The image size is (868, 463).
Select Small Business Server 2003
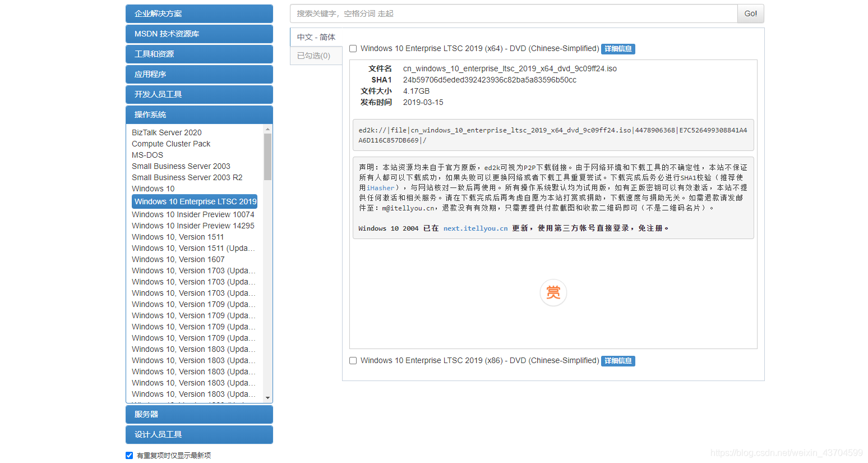[x=181, y=166]
